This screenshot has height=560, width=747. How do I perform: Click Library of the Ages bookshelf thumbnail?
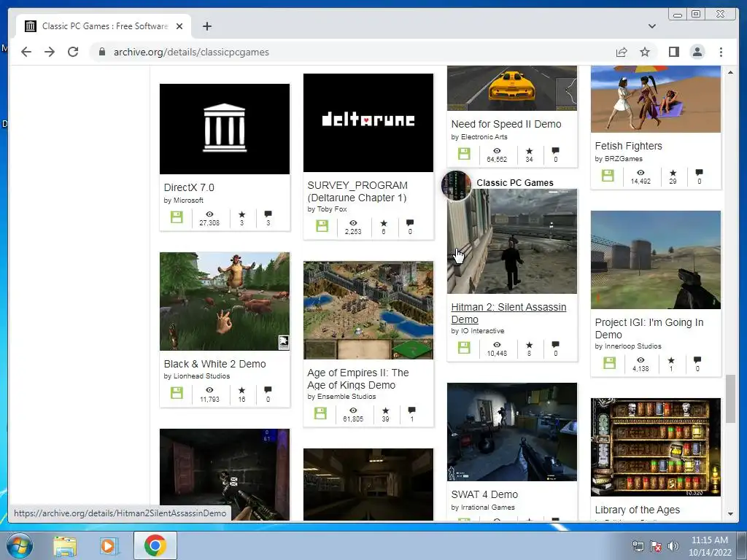656,447
